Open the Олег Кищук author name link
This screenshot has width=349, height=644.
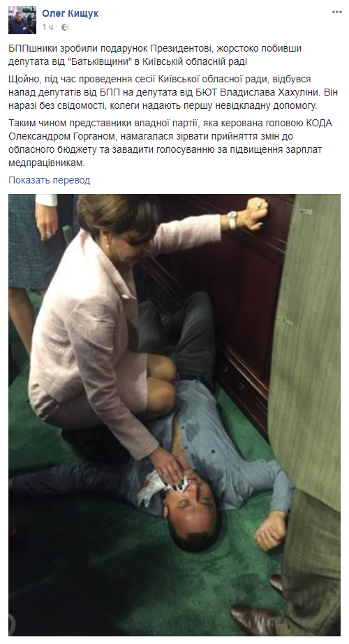point(70,13)
